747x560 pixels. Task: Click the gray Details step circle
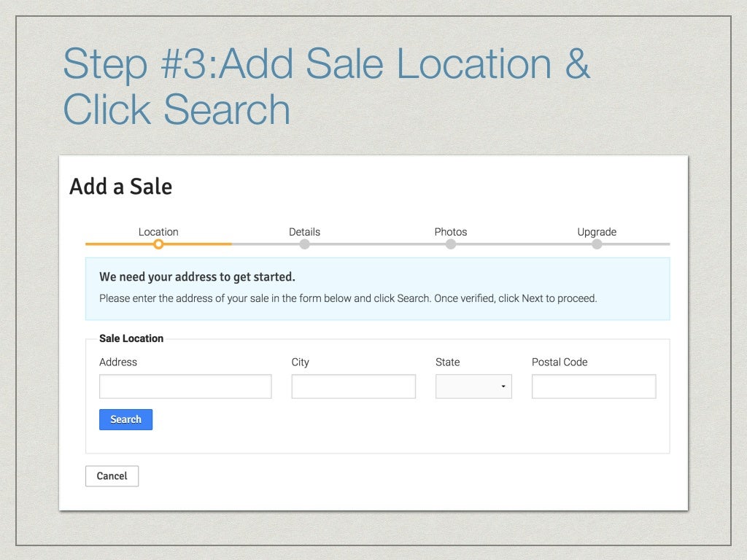304,244
